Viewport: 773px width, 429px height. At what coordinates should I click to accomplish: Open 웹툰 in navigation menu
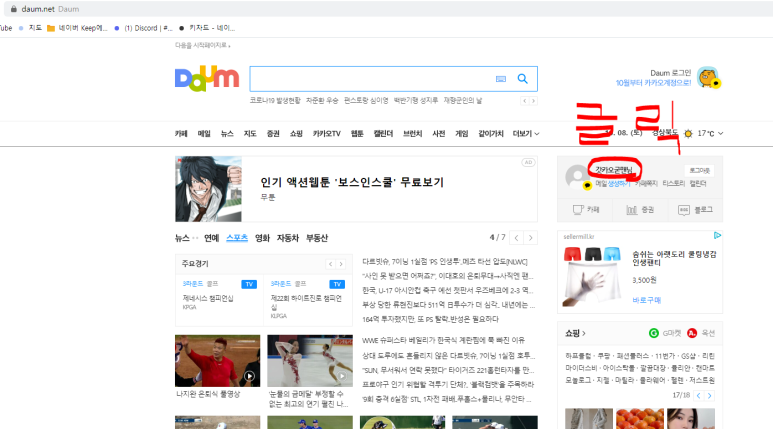[x=357, y=134]
